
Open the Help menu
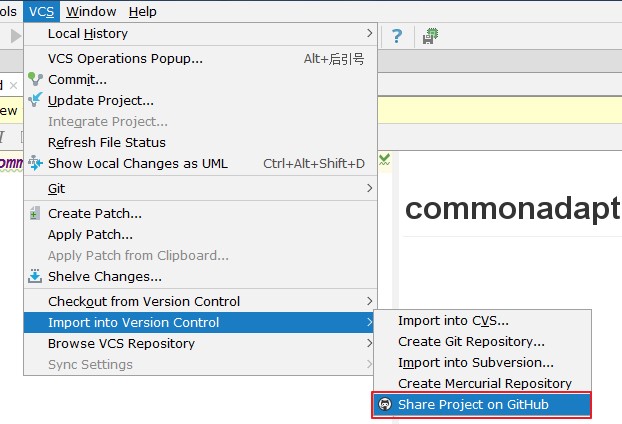pyautogui.click(x=143, y=12)
